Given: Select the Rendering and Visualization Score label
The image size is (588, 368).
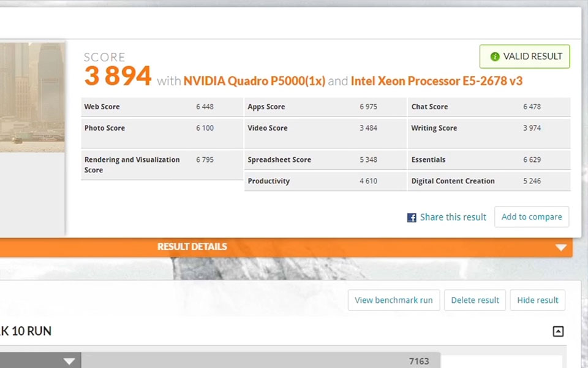Looking at the screenshot, I should point(132,165).
